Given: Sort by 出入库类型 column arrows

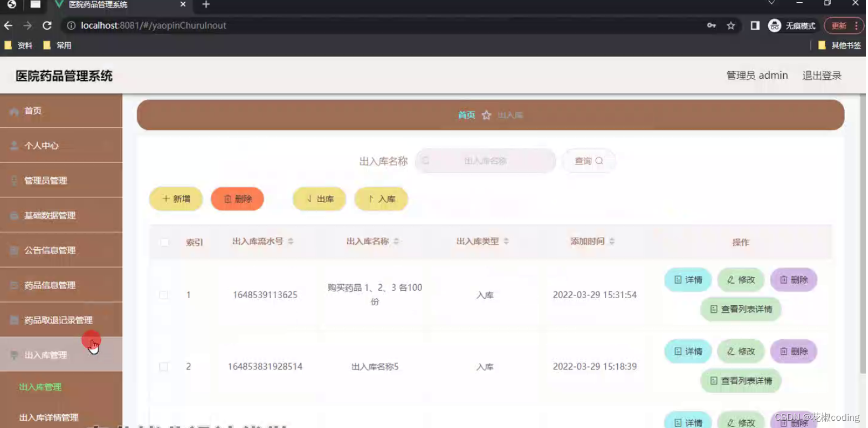Looking at the screenshot, I should pyautogui.click(x=506, y=241).
